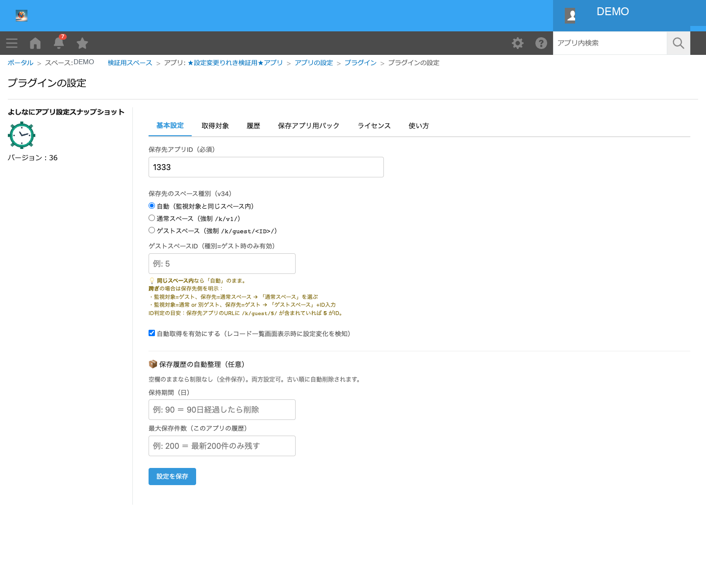Open the hamburger menu icon
Viewport: 706px width, 588px height.
point(12,43)
